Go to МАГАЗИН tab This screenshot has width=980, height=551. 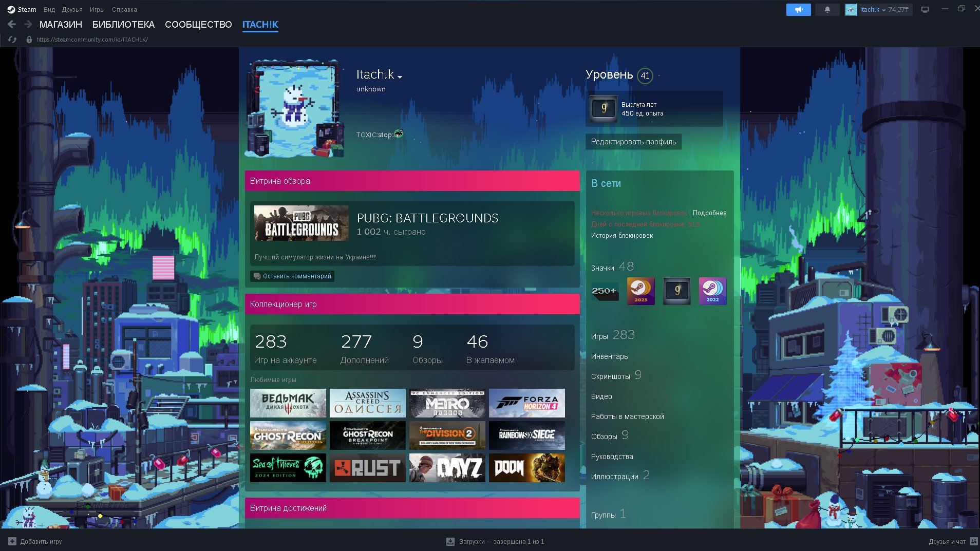click(61, 24)
